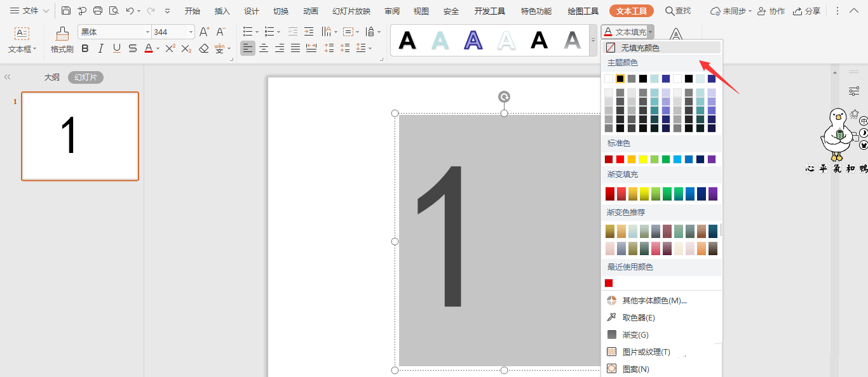Switch to the 插入 tab
The height and width of the screenshot is (377, 868).
pyautogui.click(x=222, y=11)
